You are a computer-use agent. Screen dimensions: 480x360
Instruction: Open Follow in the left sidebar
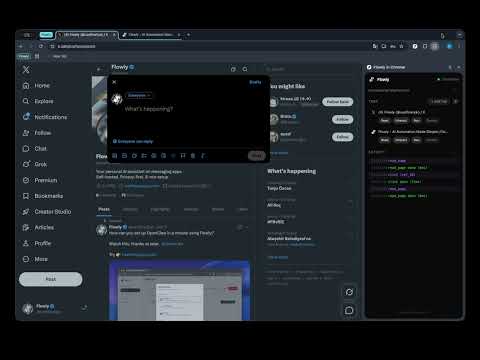point(37,133)
